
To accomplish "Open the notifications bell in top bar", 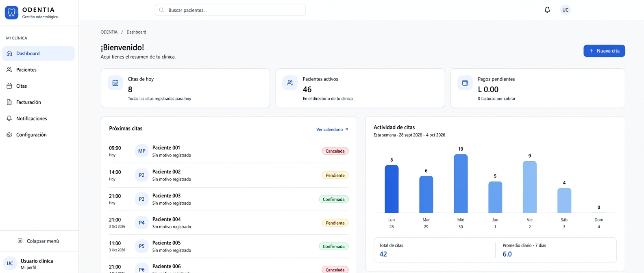I will coord(547,10).
